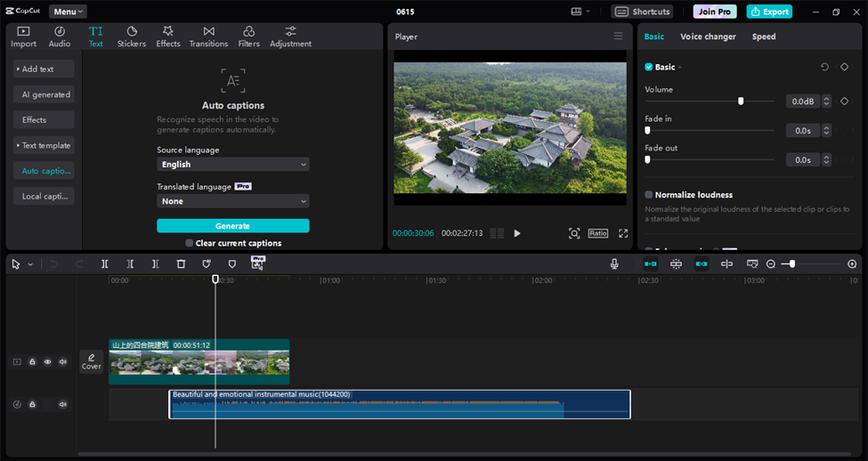
Task: Switch to Voice changer tab
Action: [708, 36]
